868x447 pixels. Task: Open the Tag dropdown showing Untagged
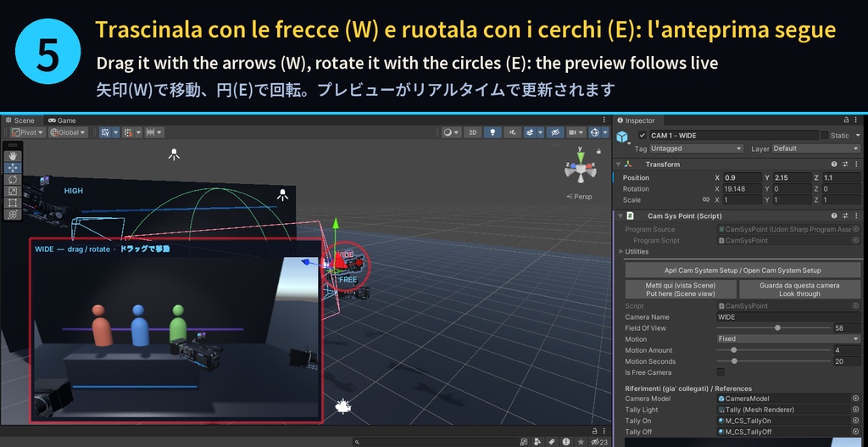pyautogui.click(x=697, y=148)
